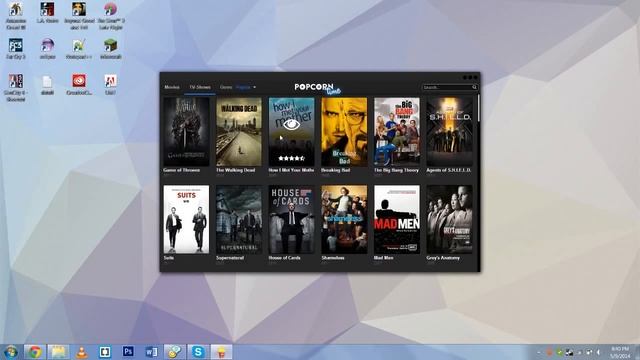The height and width of the screenshot is (360, 640).
Task: Click the 'House of Cards' title text
Action: pos(284,258)
